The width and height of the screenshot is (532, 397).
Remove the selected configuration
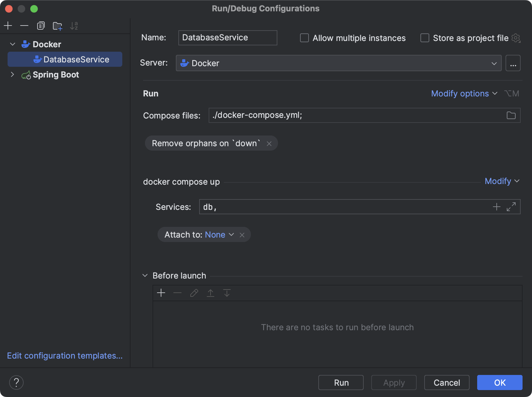tap(24, 26)
